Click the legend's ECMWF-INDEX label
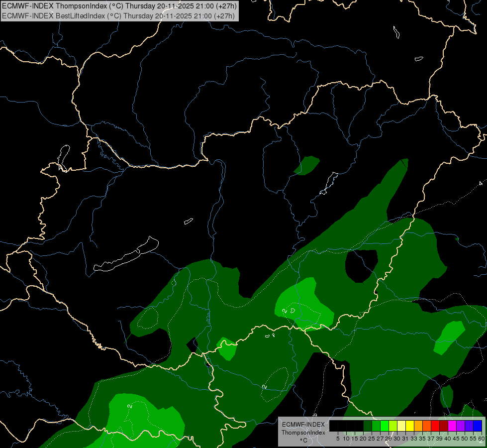 pyautogui.click(x=303, y=425)
